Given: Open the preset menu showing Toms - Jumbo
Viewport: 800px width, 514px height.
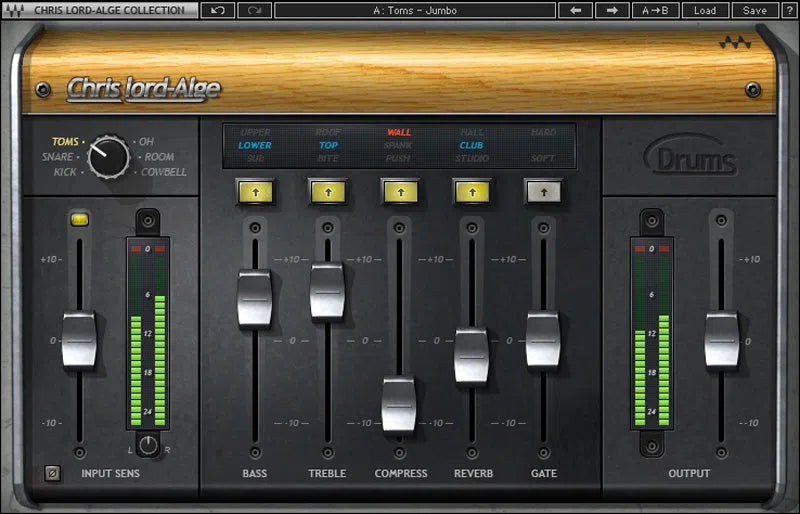Looking at the screenshot, I should point(416,10).
